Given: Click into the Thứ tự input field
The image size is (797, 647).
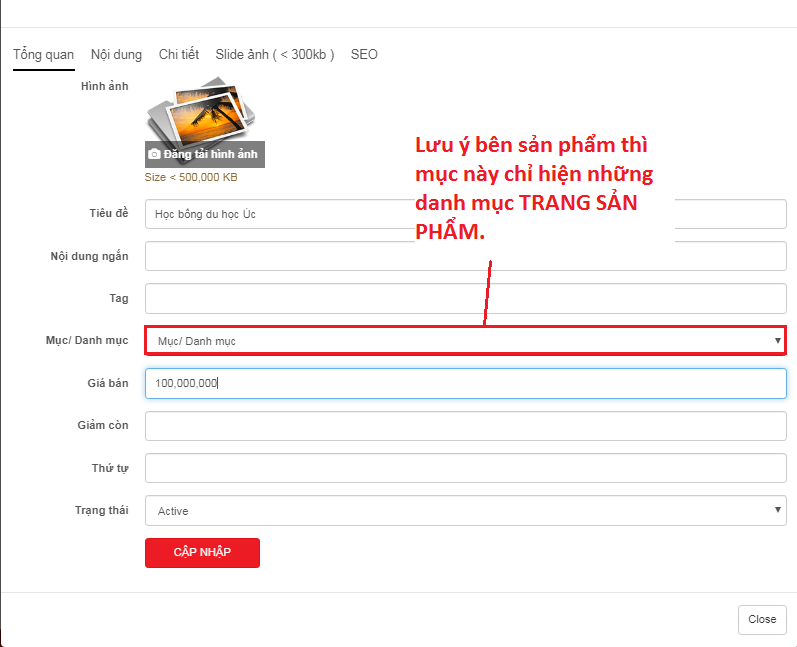Looking at the screenshot, I should coord(465,468).
